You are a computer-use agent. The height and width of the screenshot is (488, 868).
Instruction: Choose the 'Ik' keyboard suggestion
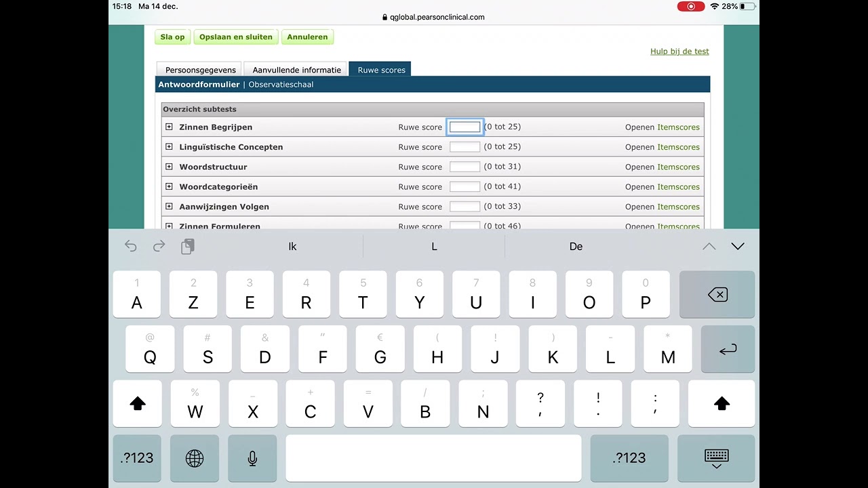pyautogui.click(x=292, y=247)
